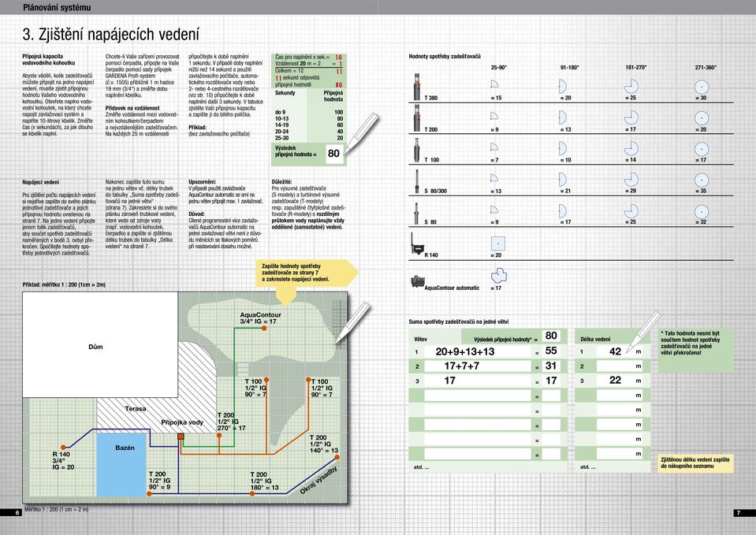This screenshot has width=756, height=535.
Task: Click branch 1 sum field '20+9+13+13'
Action: tap(477, 352)
